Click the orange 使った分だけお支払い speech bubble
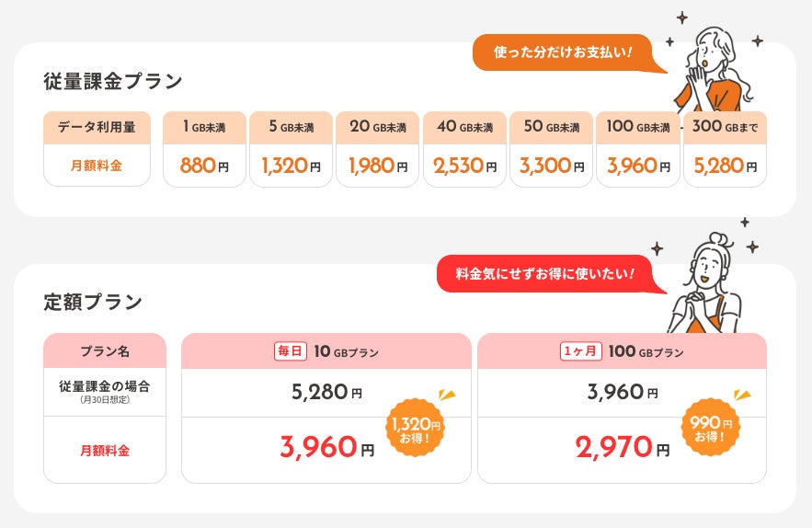The image size is (812, 528). pos(563,52)
